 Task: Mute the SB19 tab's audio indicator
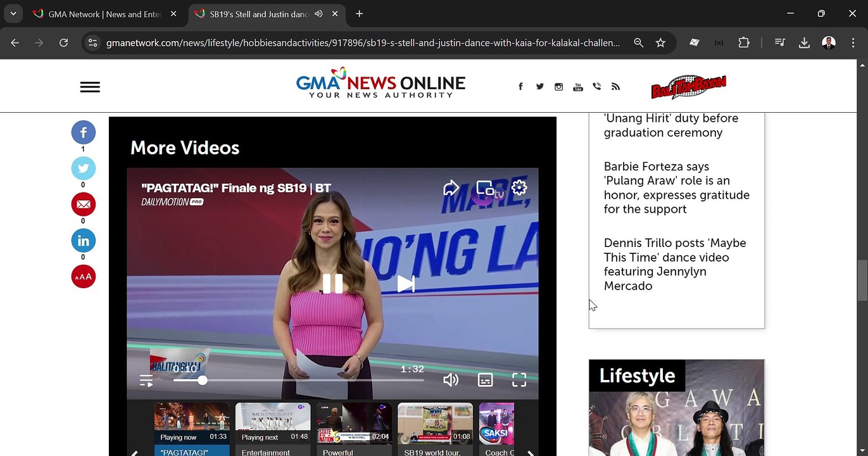pyautogui.click(x=318, y=14)
